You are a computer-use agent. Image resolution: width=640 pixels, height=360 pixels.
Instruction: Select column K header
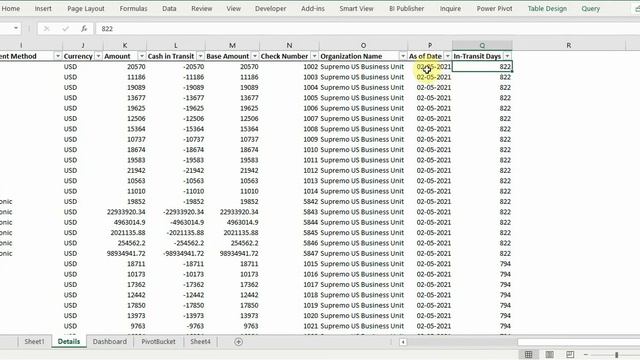click(x=125, y=45)
